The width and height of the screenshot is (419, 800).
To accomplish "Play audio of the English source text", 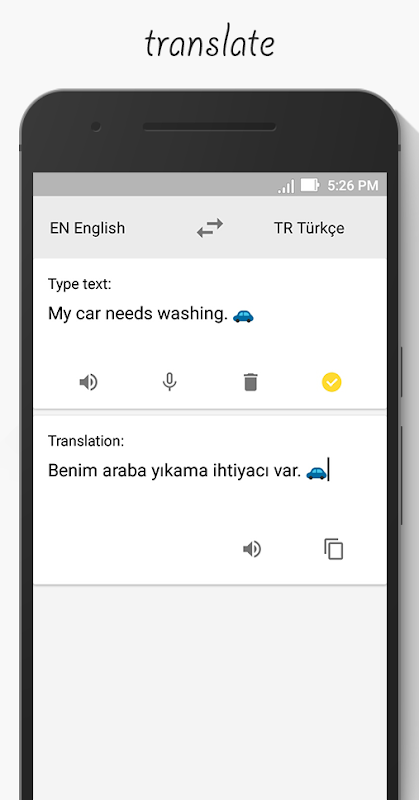I will [x=88, y=382].
